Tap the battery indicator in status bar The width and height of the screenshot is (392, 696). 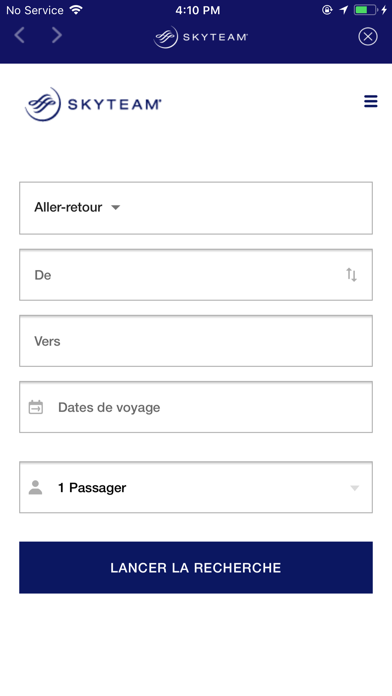coord(365,10)
